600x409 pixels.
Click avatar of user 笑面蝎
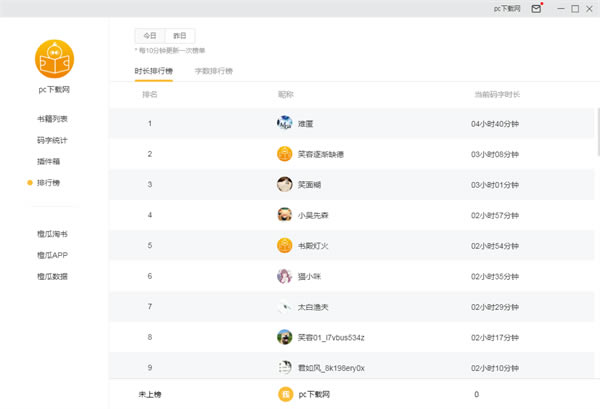pyautogui.click(x=284, y=184)
